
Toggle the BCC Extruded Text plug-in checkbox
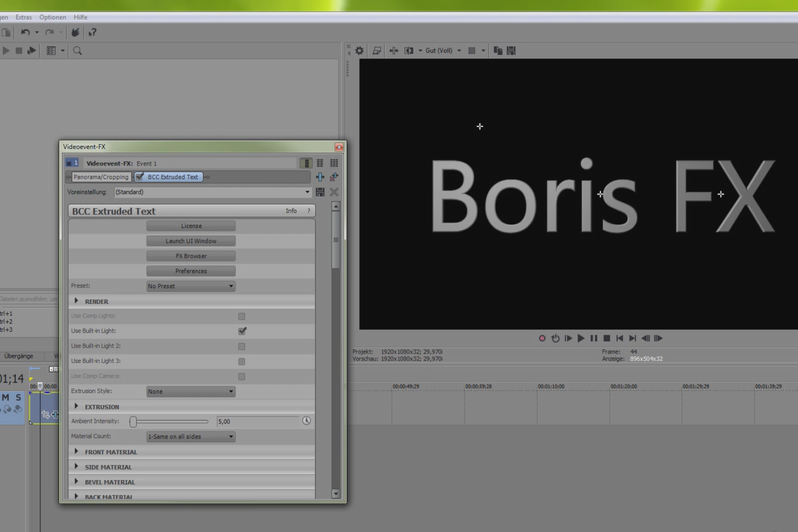coord(139,177)
